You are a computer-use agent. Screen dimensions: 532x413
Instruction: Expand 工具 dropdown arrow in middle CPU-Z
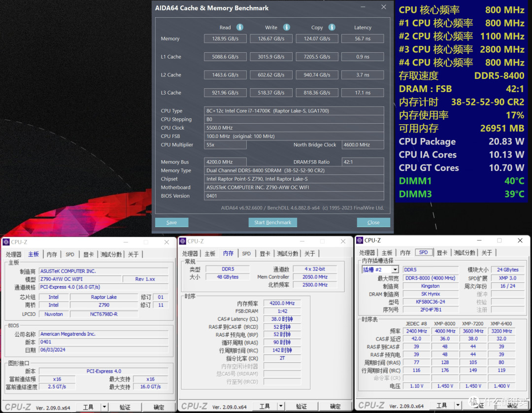281,406
